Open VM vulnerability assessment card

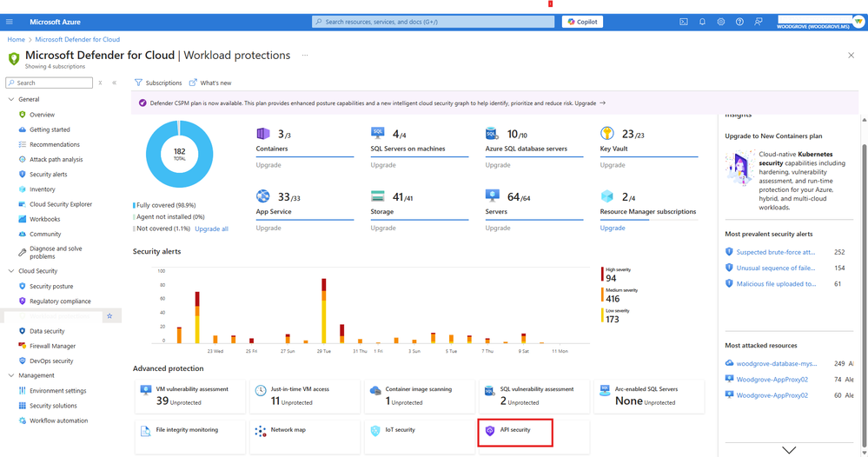[190, 397]
